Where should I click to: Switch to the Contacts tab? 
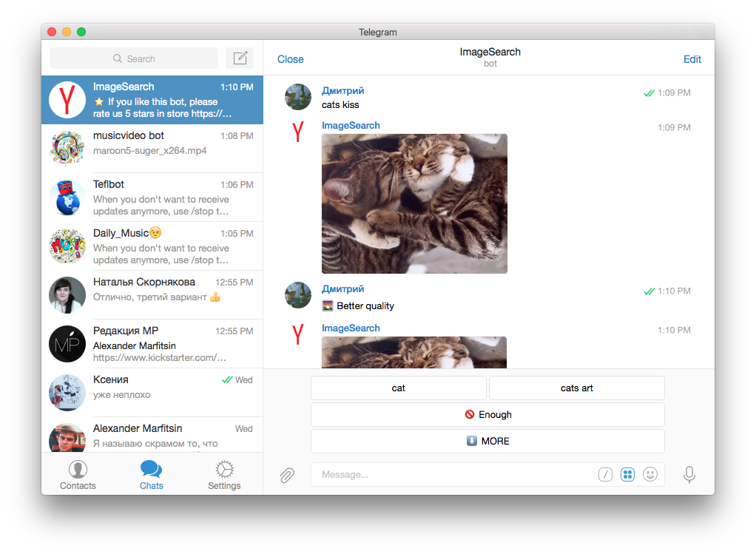click(78, 475)
